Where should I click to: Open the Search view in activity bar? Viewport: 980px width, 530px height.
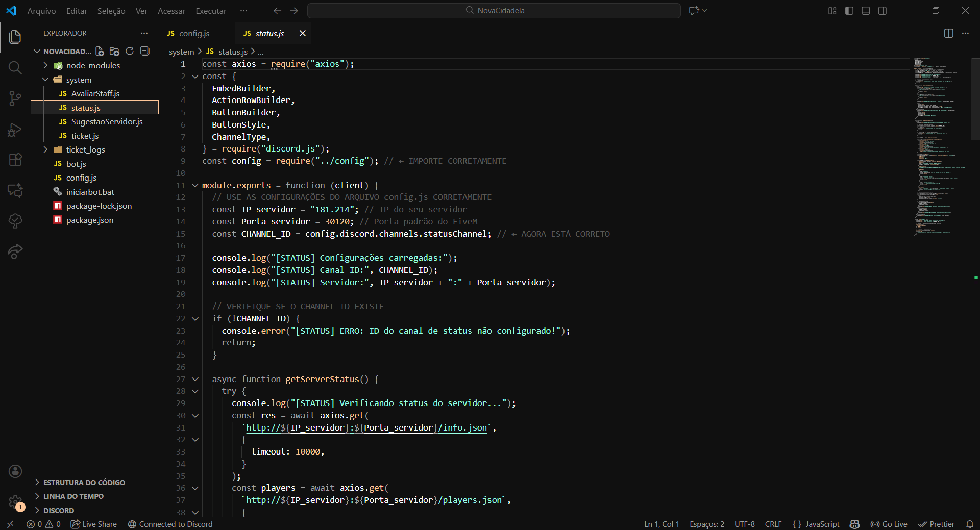click(x=15, y=68)
